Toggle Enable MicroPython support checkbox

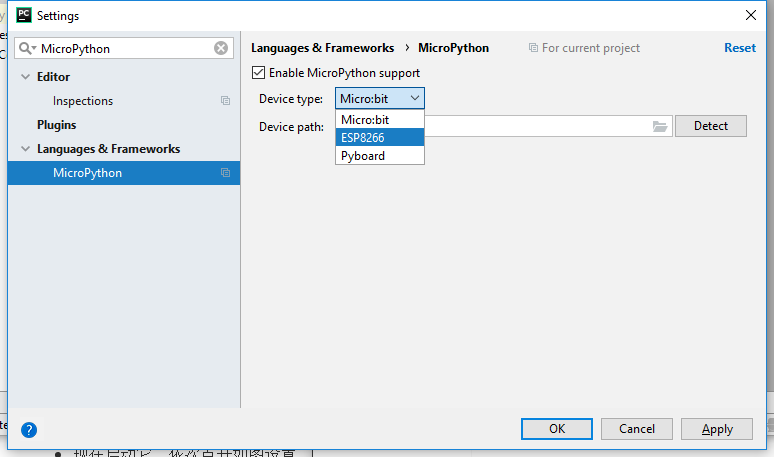[259, 73]
